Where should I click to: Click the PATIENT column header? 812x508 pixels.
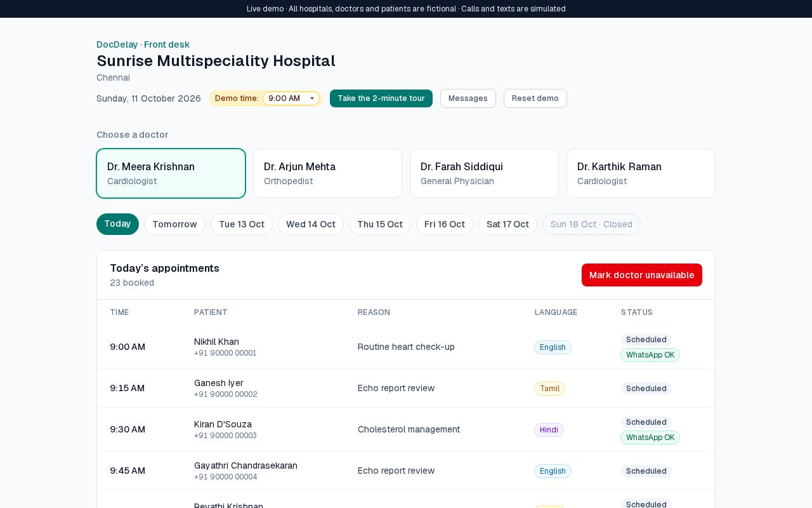point(211,312)
